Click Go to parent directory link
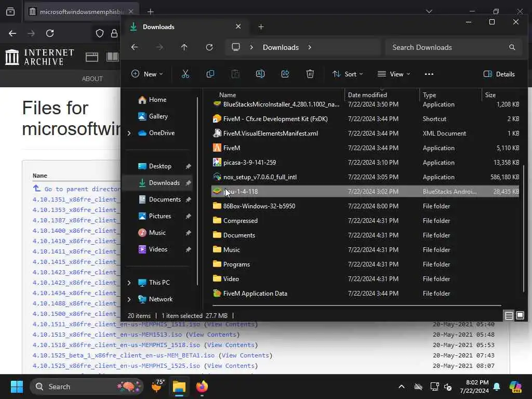This screenshot has width=532, height=399. tap(83, 189)
